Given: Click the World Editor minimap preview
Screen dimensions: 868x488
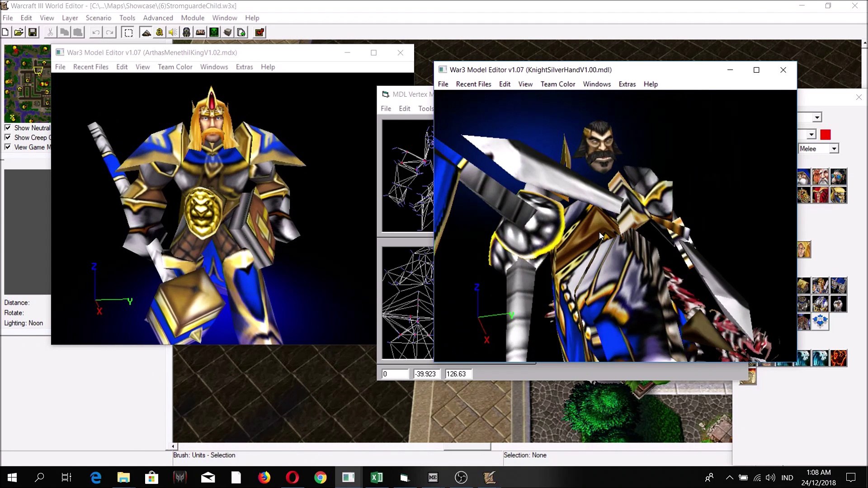Looking at the screenshot, I should coord(27,84).
